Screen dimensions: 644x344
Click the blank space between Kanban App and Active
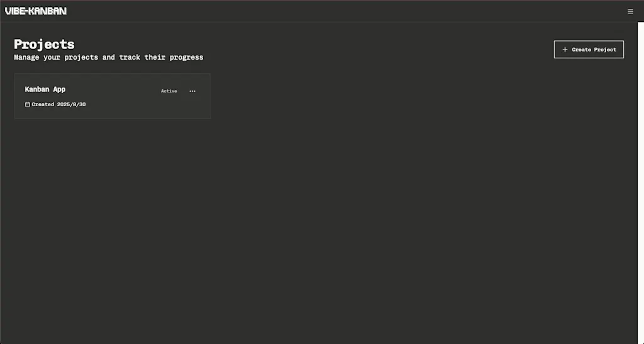(x=112, y=90)
